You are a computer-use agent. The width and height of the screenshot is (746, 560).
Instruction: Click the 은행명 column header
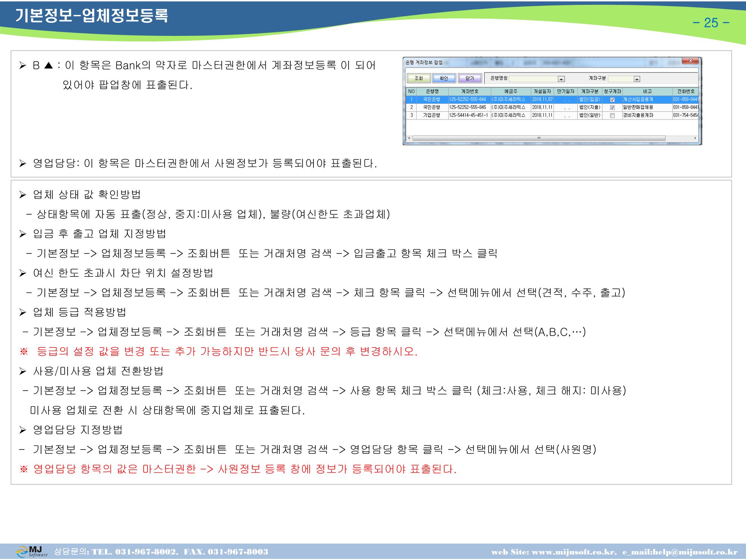[x=432, y=91]
